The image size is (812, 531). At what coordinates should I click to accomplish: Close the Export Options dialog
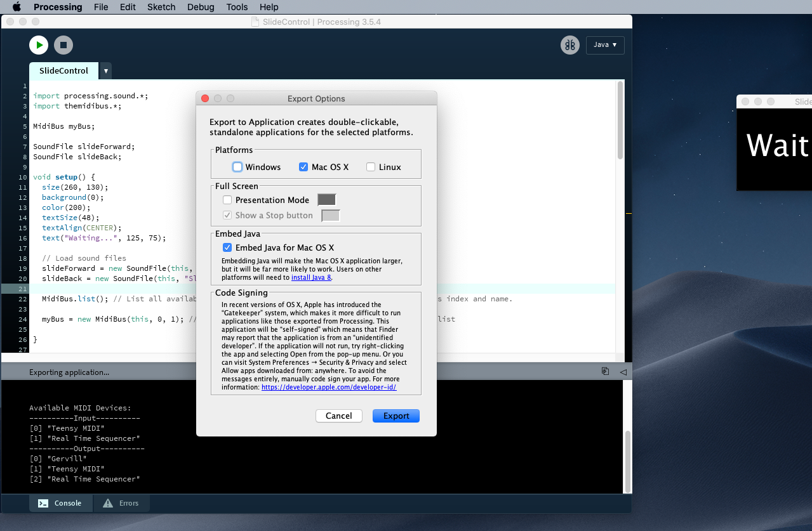coord(205,98)
